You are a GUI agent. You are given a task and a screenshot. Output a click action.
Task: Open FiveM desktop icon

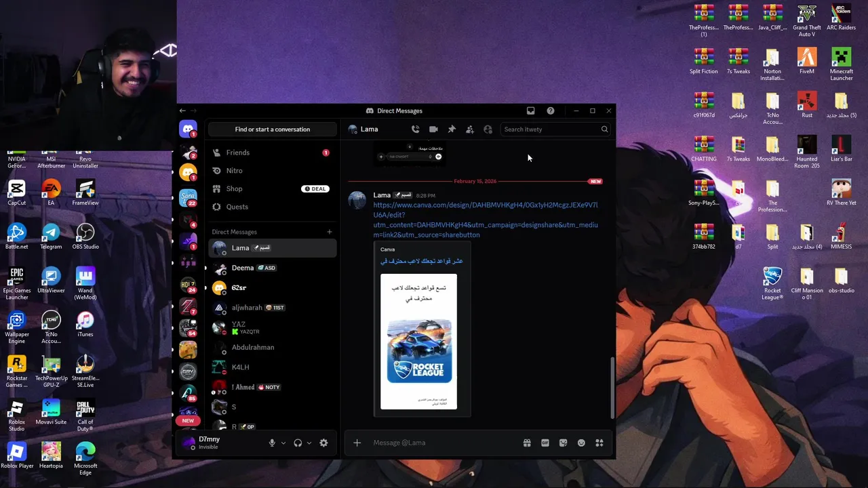(807, 61)
